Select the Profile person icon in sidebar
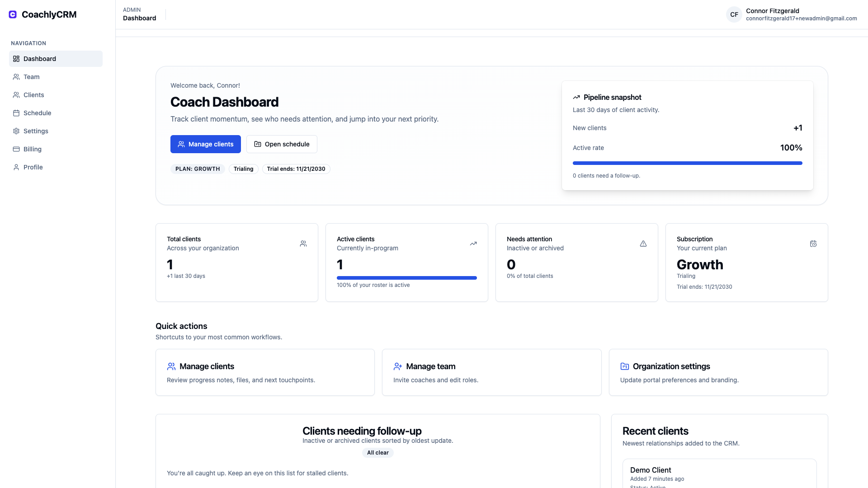The width and height of the screenshot is (868, 488). [16, 167]
